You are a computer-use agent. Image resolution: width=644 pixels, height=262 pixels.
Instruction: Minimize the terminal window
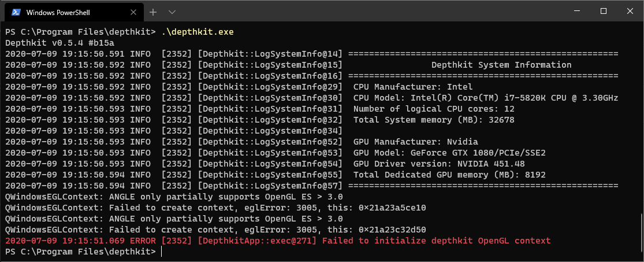pyautogui.click(x=576, y=12)
